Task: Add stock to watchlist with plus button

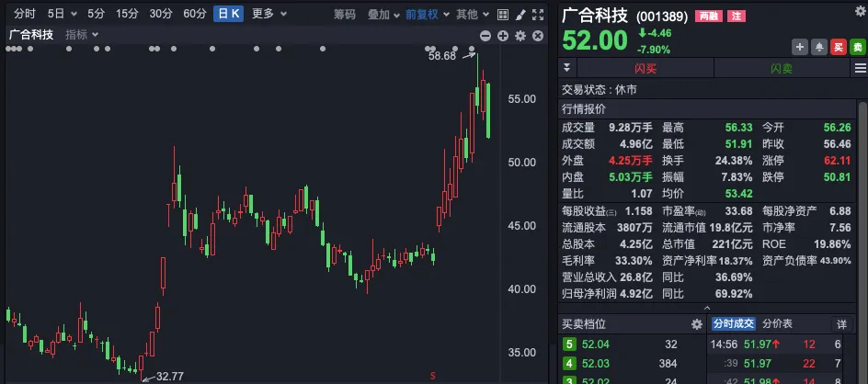Action: click(799, 47)
